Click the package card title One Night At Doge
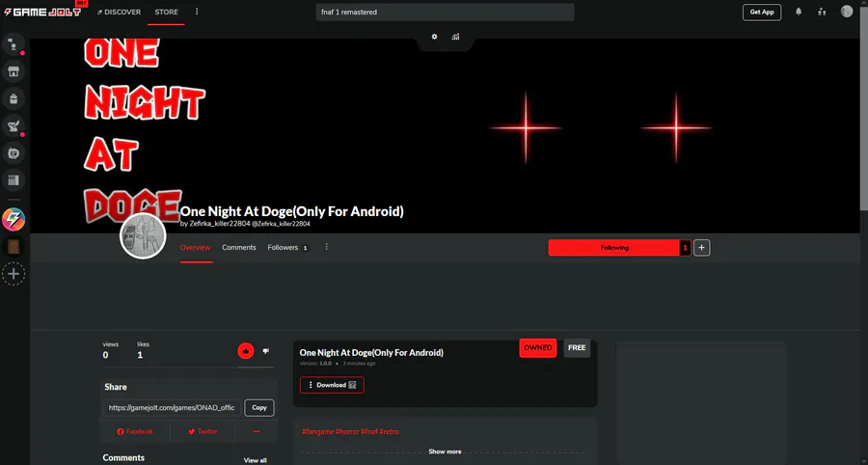Image resolution: width=868 pixels, height=465 pixels. pos(371,353)
